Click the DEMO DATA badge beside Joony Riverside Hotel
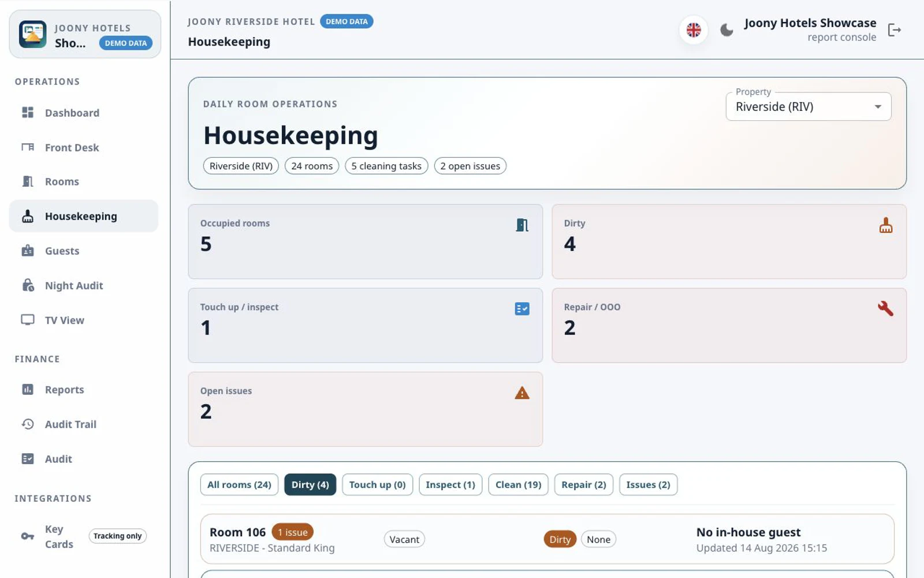The height and width of the screenshot is (578, 924). pos(346,21)
